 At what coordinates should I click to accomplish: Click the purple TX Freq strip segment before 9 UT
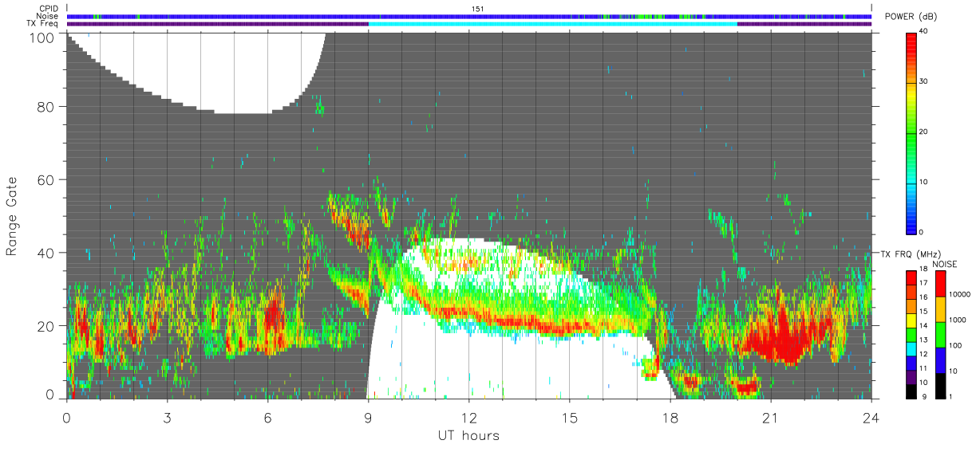point(217,24)
